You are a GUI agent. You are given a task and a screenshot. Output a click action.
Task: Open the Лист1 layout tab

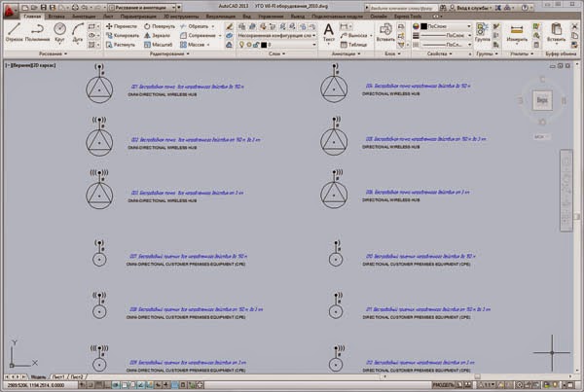tap(58, 377)
